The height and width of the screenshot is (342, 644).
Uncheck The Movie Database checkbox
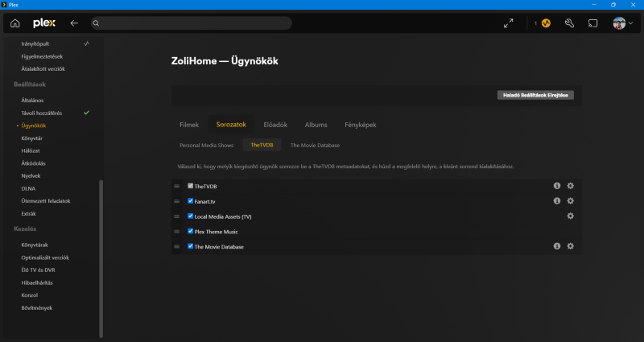coord(190,246)
